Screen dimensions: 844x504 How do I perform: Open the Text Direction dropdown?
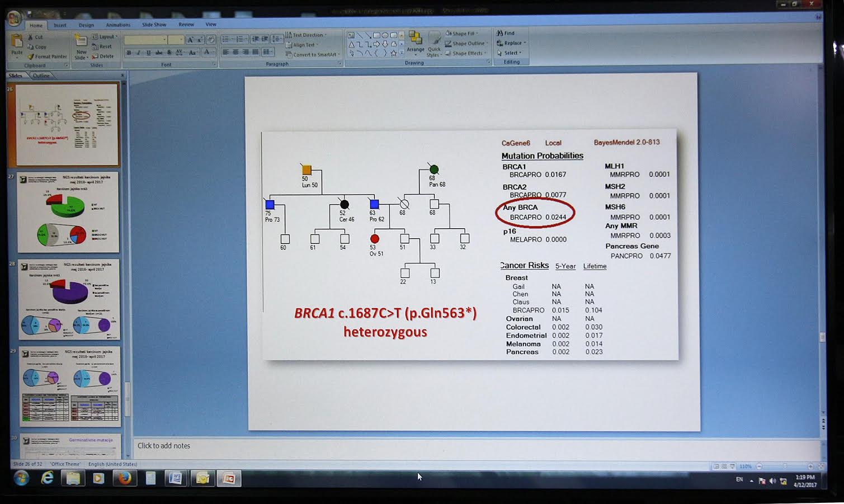[306, 35]
